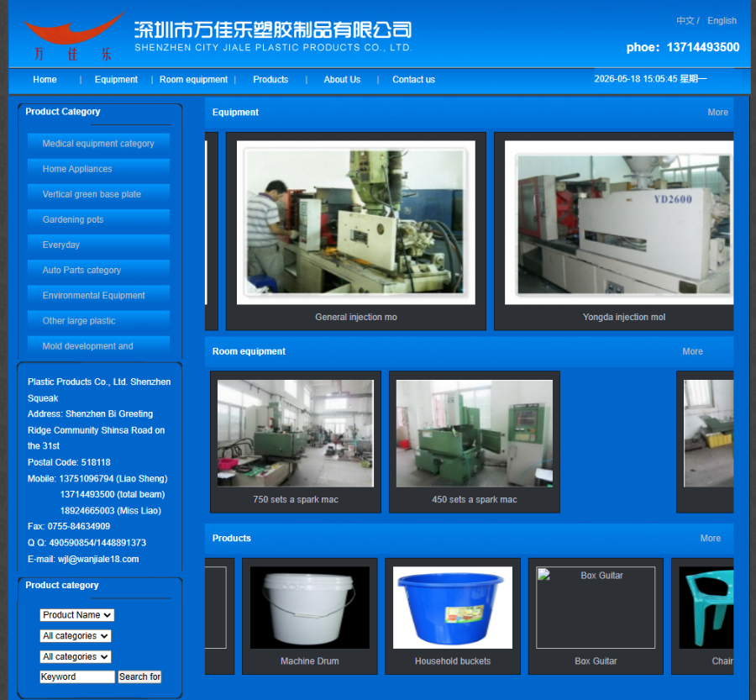The image size is (756, 700).
Task: Click the Mobile: 13751096794 (Liao Sheng) line
Action: (97, 478)
